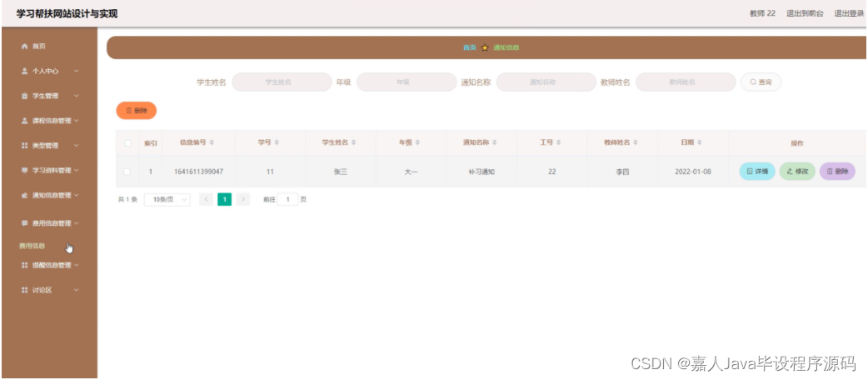This screenshot has width=868, height=380.
Task: Open the 10条/页 page size dropdown
Action: 167,199
